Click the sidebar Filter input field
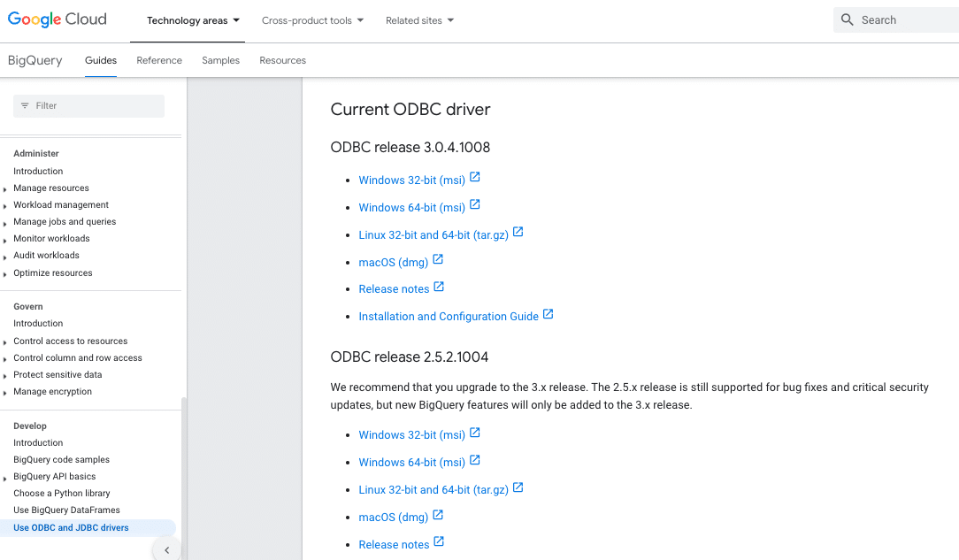This screenshot has height=560, width=959. (97, 106)
